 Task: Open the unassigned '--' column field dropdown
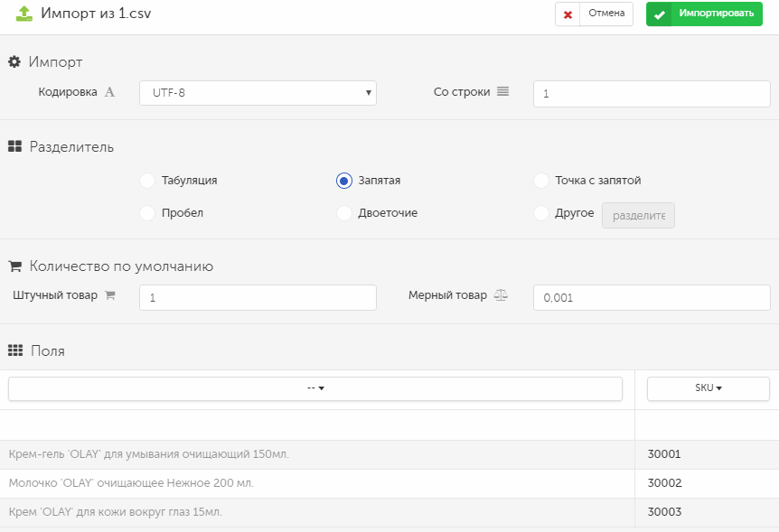[315, 388]
